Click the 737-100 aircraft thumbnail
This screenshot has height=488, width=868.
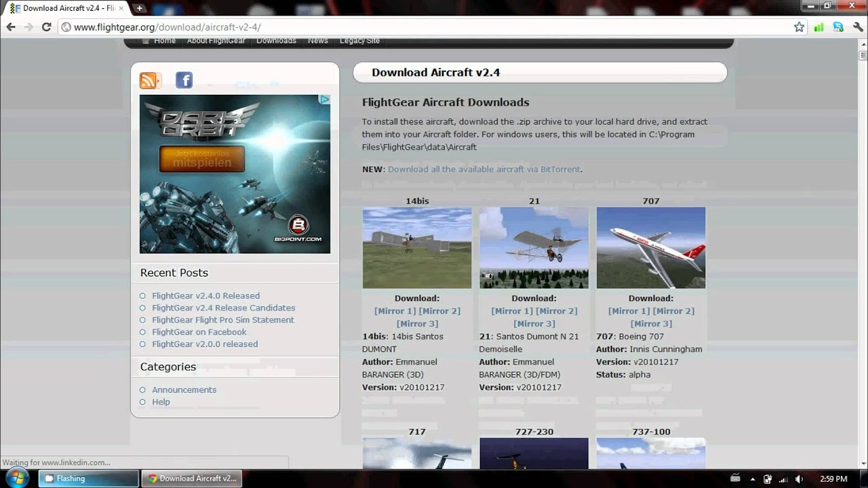[651, 453]
